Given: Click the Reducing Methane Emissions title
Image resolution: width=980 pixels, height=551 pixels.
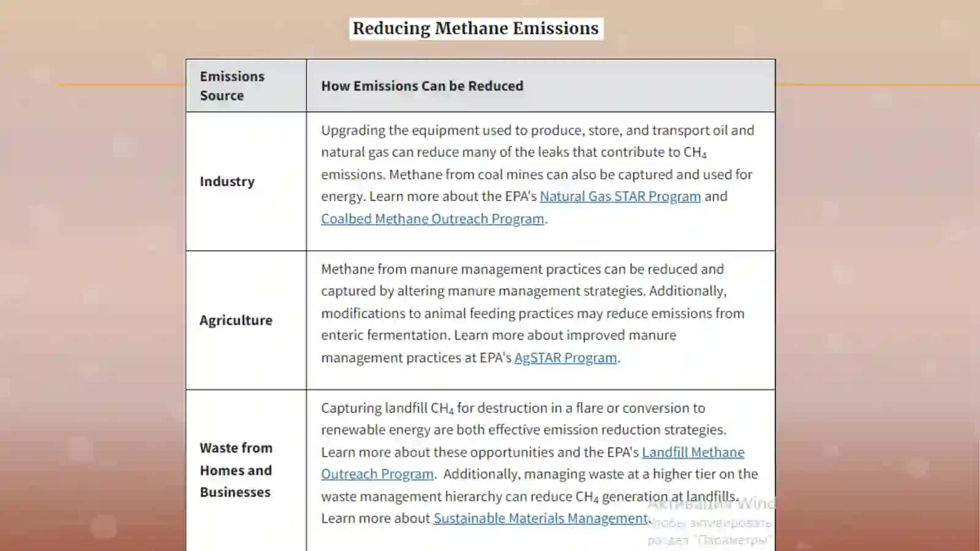Looking at the screenshot, I should click(x=476, y=29).
